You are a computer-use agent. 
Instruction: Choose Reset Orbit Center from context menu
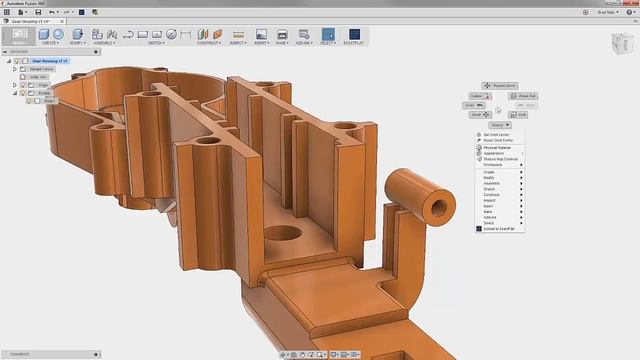pos(500,140)
